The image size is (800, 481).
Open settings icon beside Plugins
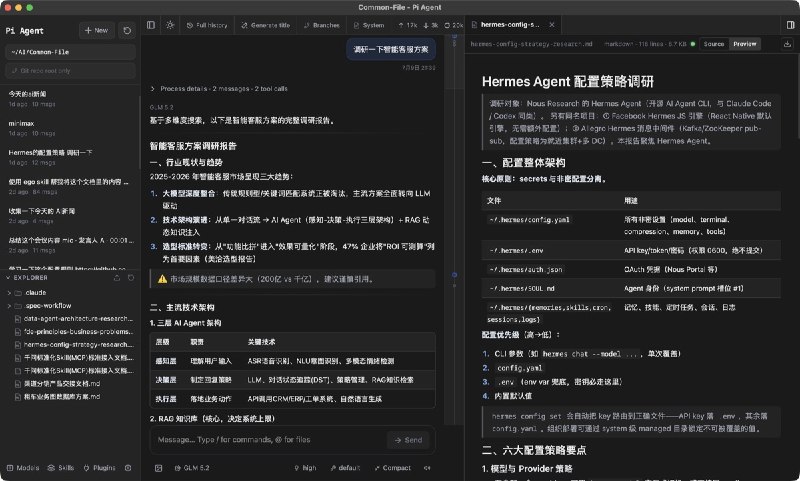click(x=128, y=468)
